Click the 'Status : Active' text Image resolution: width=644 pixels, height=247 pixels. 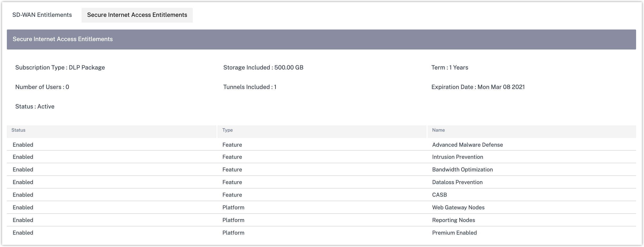pos(35,107)
